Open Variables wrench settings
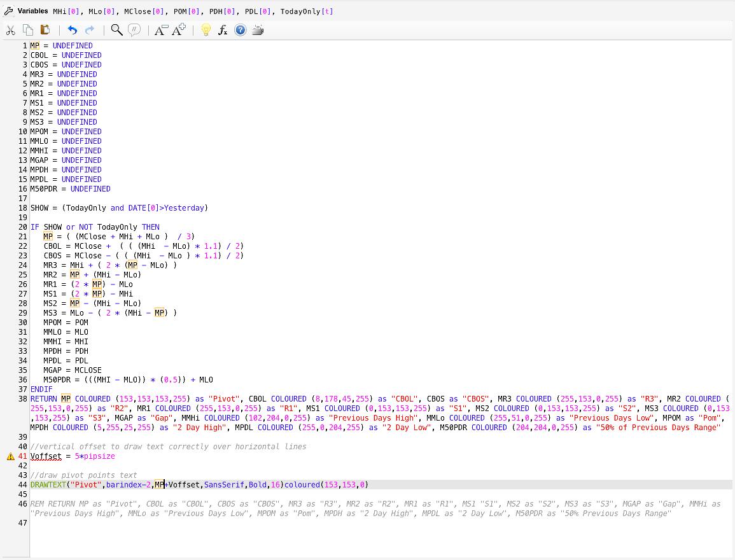The width and height of the screenshot is (735, 560). pyautogui.click(x=9, y=11)
